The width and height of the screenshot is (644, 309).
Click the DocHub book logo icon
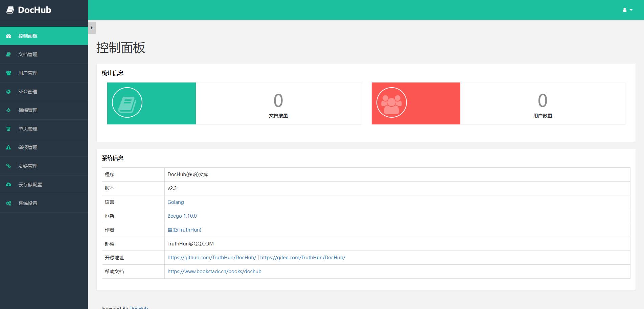pyautogui.click(x=10, y=10)
